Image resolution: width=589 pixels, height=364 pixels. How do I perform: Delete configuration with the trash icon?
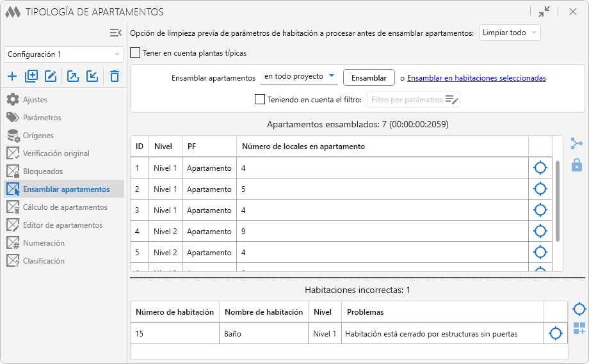coord(115,77)
